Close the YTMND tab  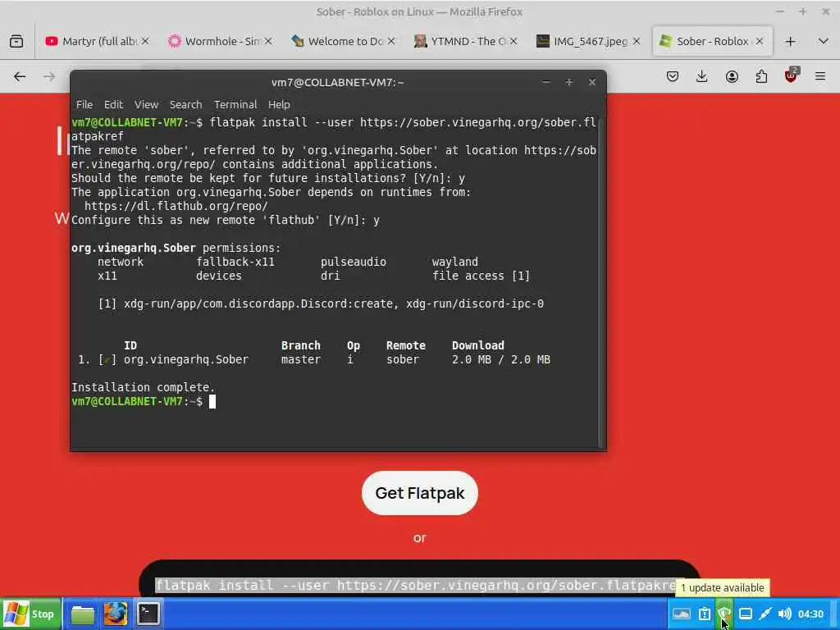514,41
